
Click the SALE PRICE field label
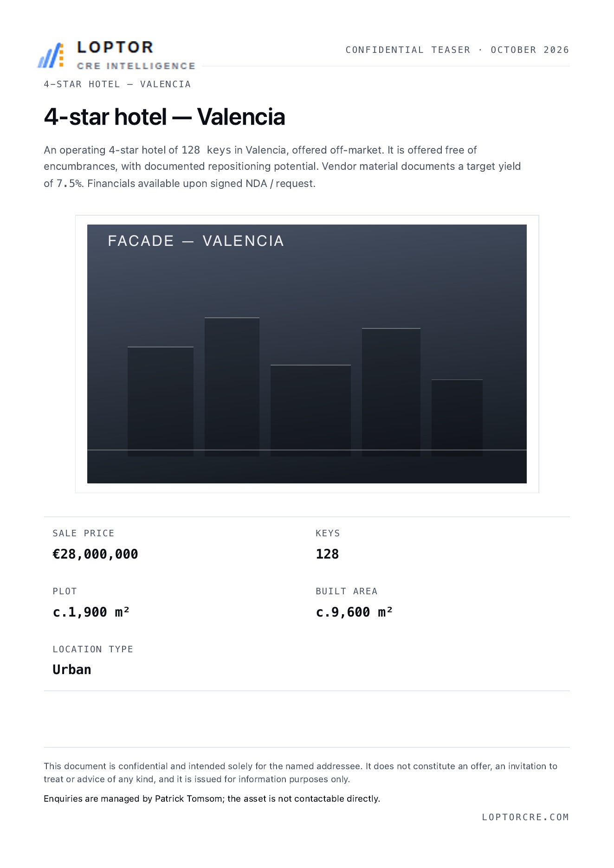84,534
